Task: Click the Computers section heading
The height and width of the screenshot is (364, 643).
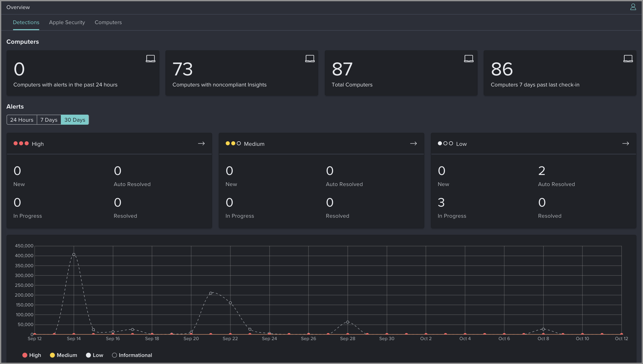Action: pyautogui.click(x=23, y=42)
